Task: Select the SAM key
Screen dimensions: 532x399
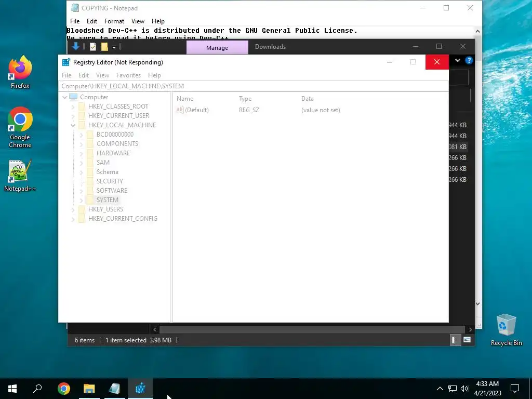Action: tap(103, 163)
